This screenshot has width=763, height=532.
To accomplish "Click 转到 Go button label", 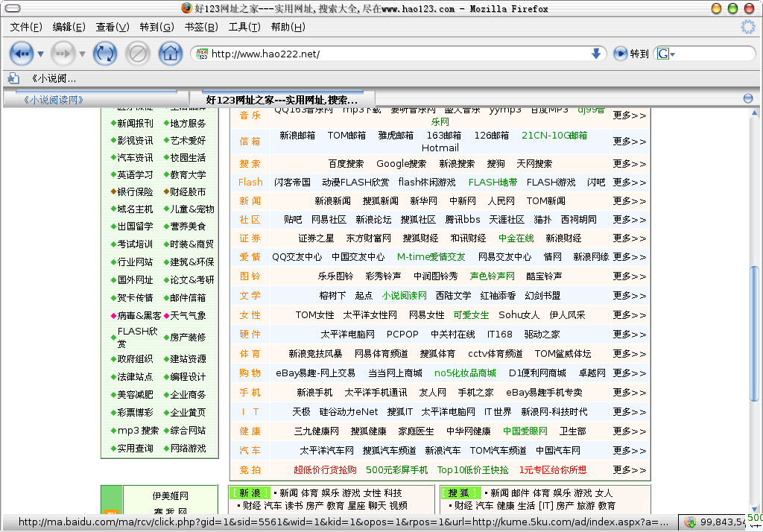I will [x=639, y=54].
